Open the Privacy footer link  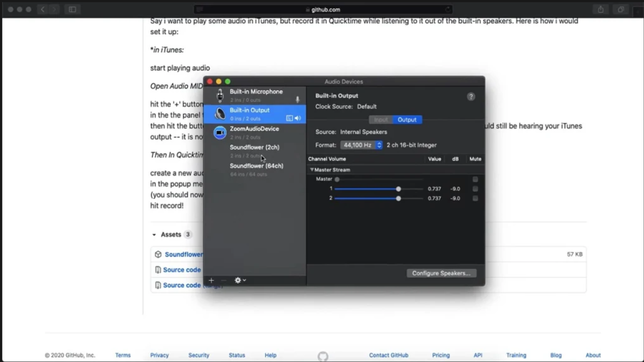coord(159,355)
